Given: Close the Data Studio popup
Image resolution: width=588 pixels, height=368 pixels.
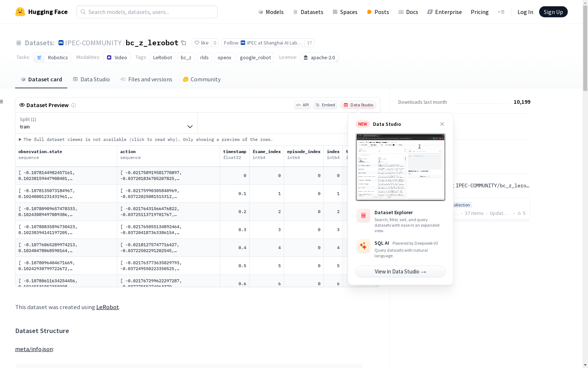Looking at the screenshot, I should tap(442, 124).
